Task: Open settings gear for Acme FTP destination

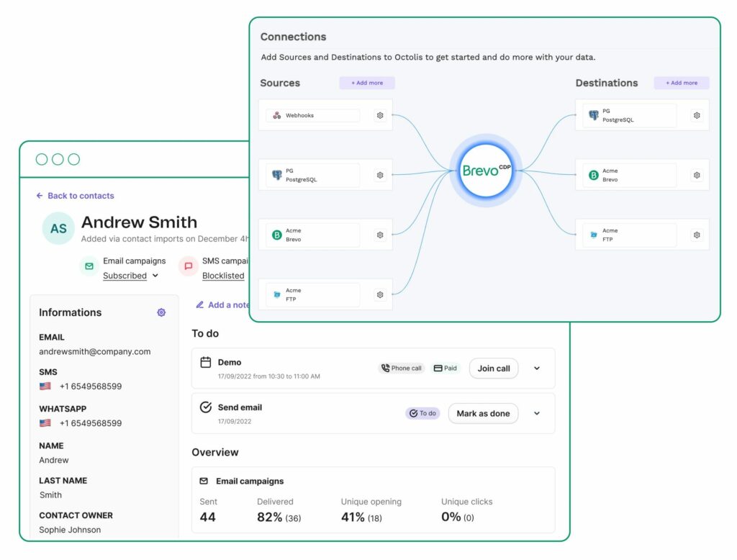Action: point(697,235)
